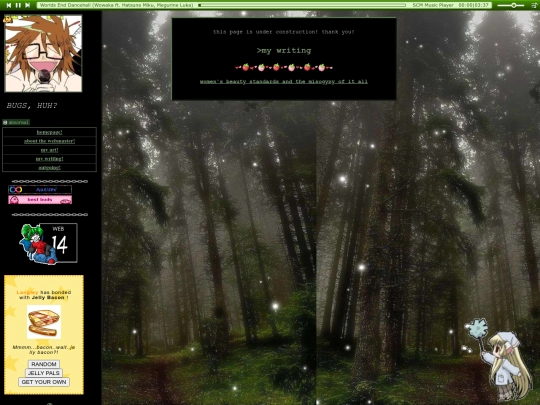Click the song progress bar in the player

(x=302, y=5)
